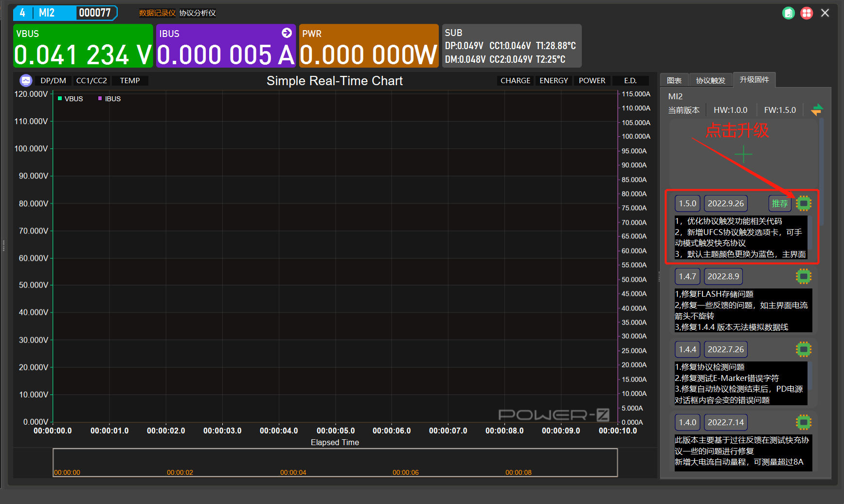Click the 2022.8.9 date button
Viewport: 844px width, 504px height.
pyautogui.click(x=723, y=276)
